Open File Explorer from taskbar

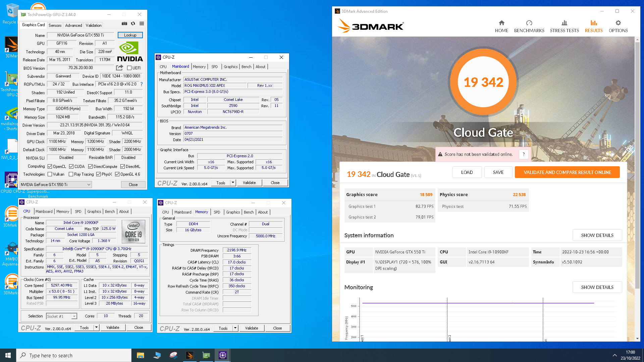pyautogui.click(x=140, y=355)
